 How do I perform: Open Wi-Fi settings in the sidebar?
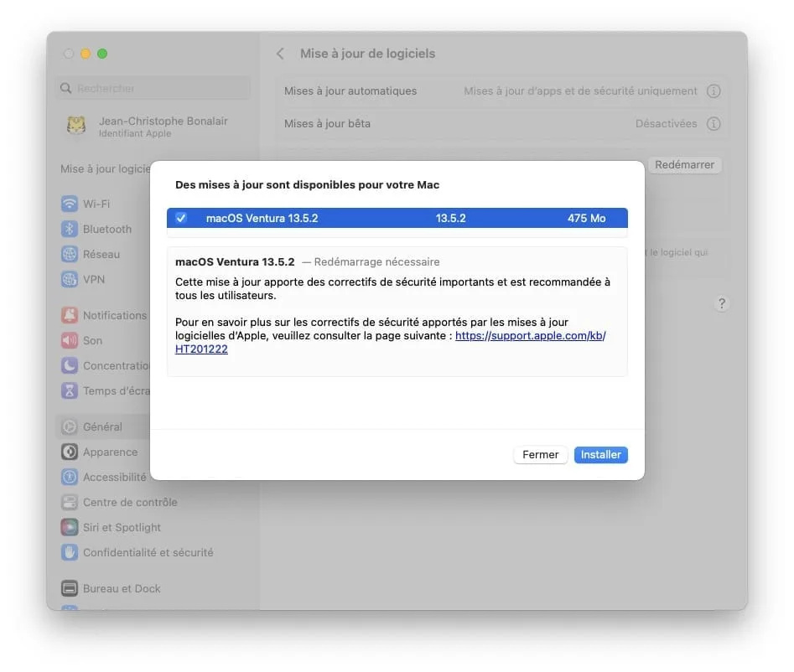click(x=70, y=204)
